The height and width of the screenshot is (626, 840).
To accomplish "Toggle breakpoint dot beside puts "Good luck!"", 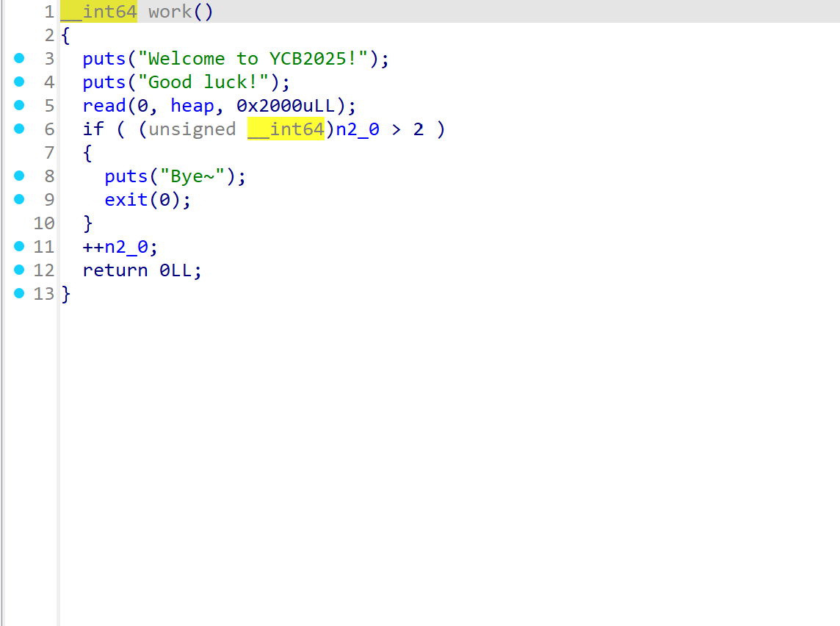I will [x=19, y=82].
